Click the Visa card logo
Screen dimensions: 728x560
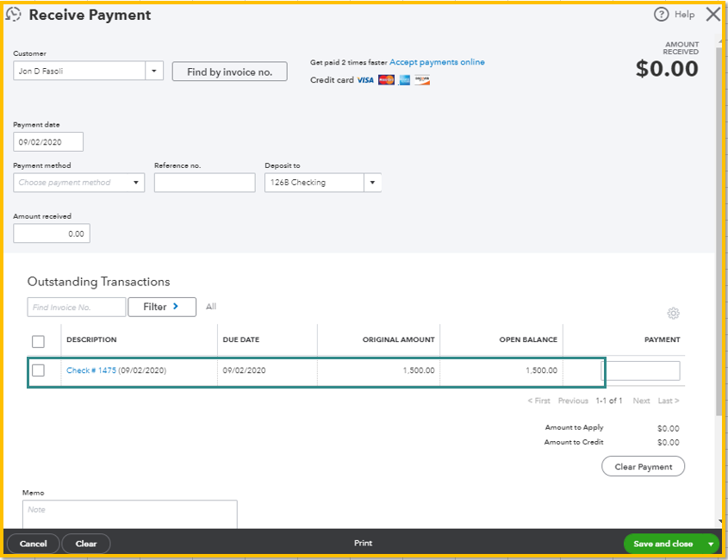pos(365,80)
